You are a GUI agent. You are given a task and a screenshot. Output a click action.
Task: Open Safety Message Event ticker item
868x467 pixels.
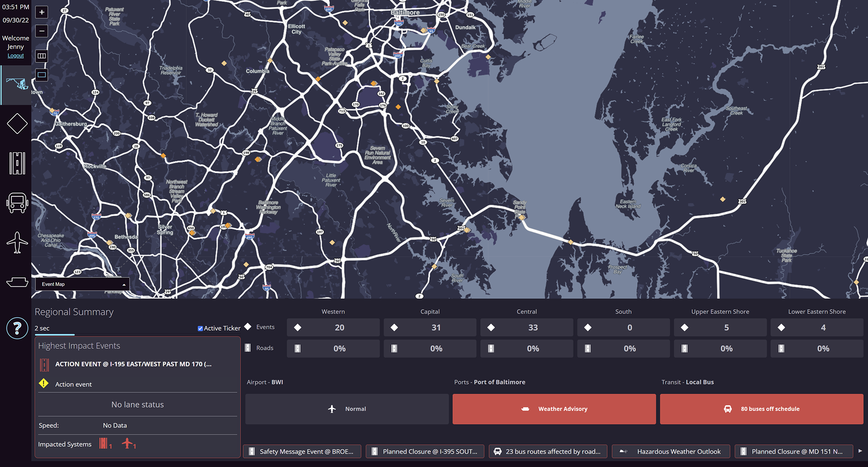point(302,451)
